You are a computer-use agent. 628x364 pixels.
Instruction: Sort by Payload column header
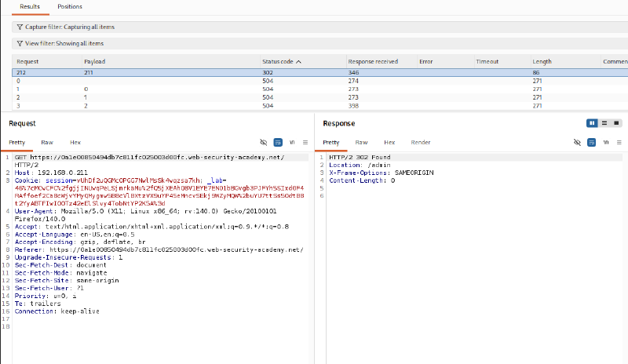pyautogui.click(x=94, y=61)
